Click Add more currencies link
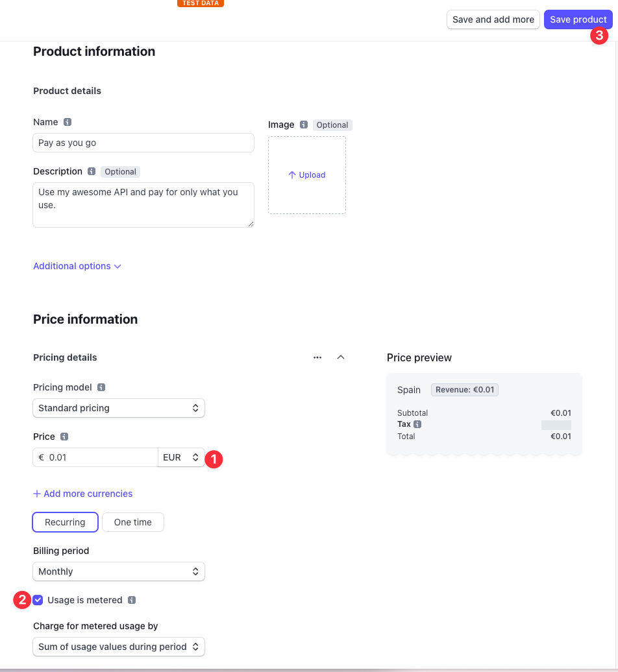The width and height of the screenshot is (618, 672). [83, 494]
